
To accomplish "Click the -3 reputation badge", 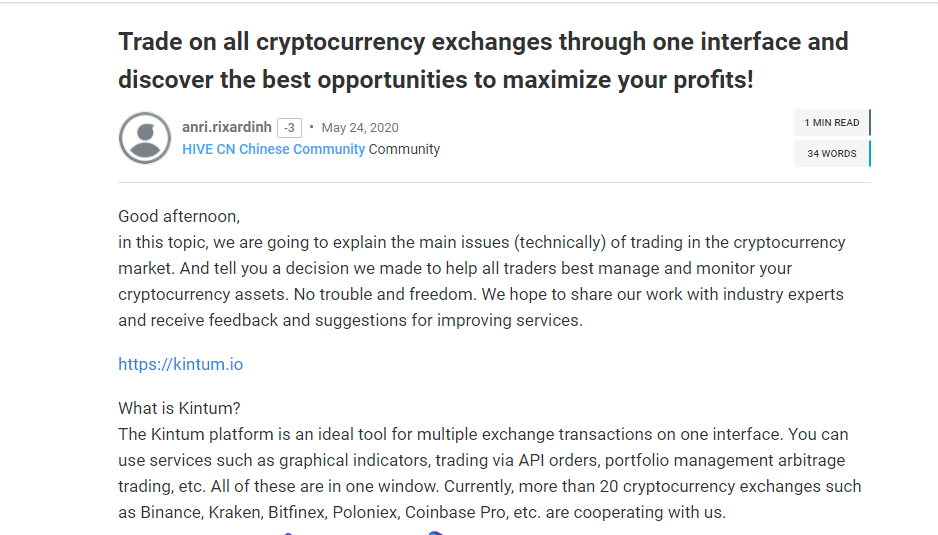I will pyautogui.click(x=289, y=128).
